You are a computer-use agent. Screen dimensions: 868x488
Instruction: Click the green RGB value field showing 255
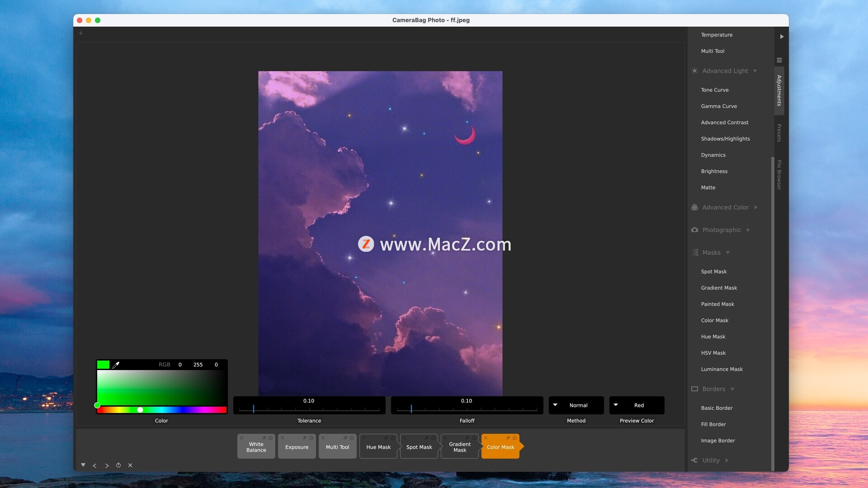click(x=198, y=365)
